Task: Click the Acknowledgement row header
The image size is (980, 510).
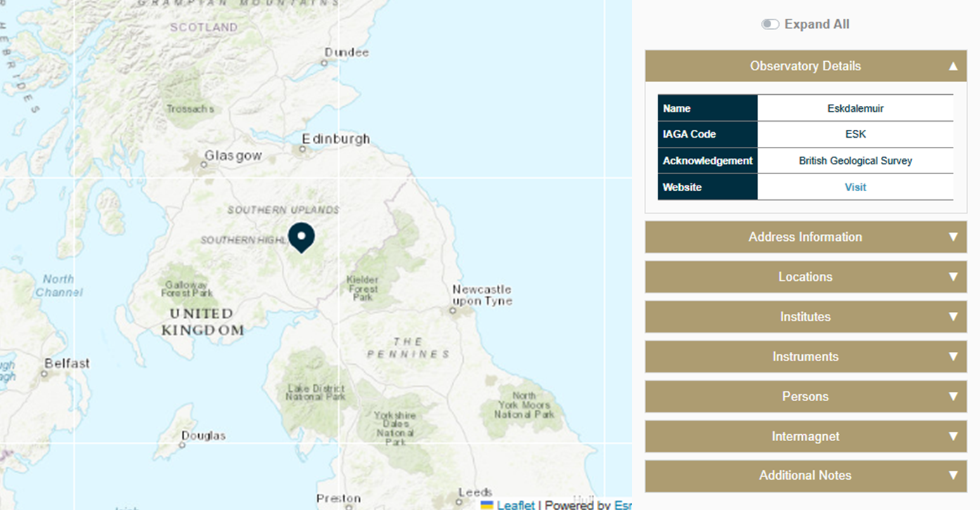Action: 708,161
